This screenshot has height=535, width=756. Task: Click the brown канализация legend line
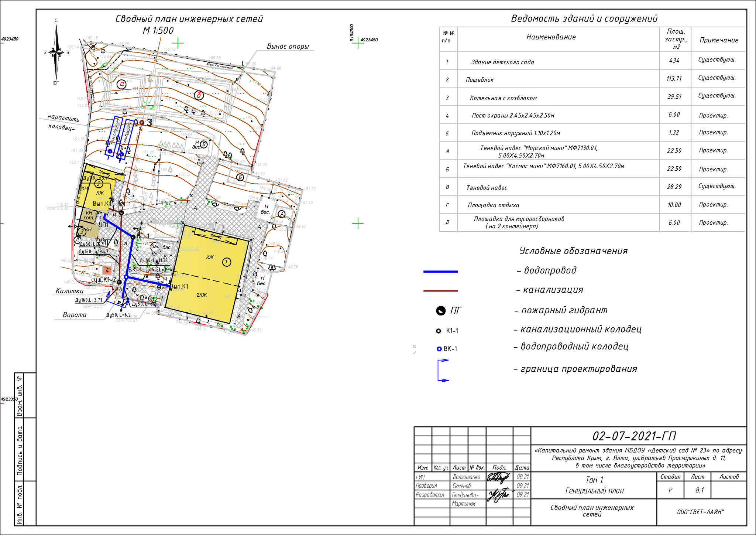point(440,291)
